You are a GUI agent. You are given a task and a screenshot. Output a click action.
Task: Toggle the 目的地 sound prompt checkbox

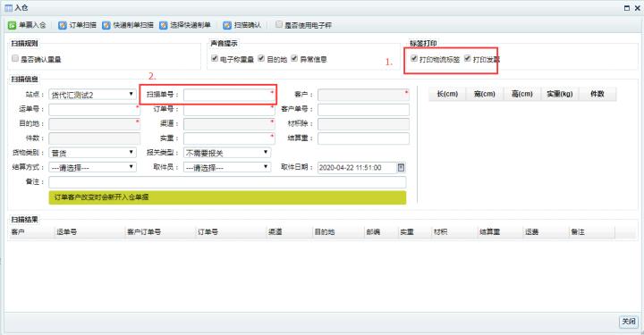pyautogui.click(x=261, y=58)
